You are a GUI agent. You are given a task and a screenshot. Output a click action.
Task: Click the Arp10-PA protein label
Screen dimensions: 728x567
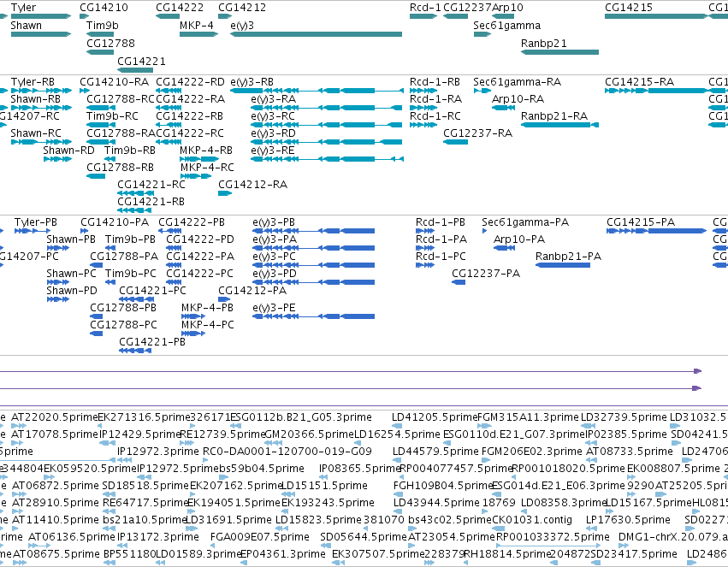point(519,239)
